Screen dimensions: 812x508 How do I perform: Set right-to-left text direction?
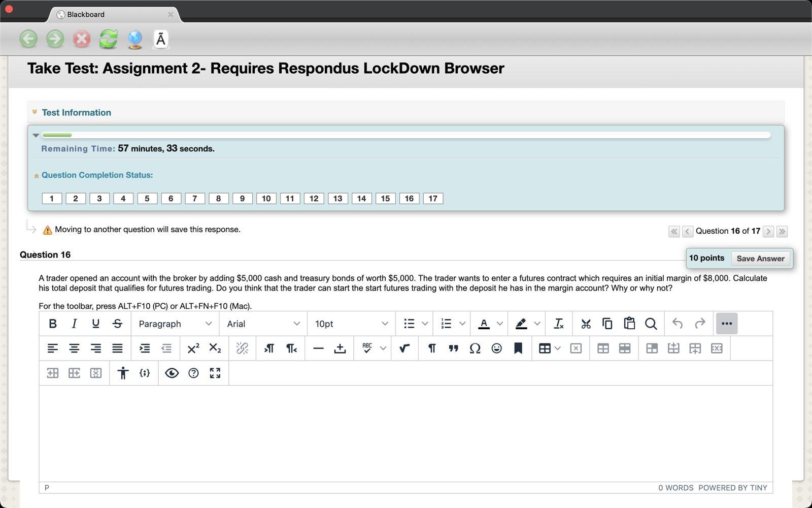[291, 348]
